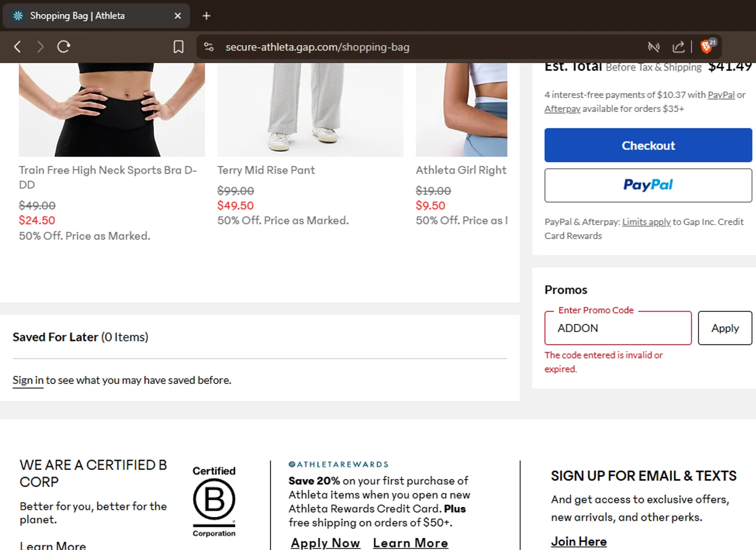The width and height of the screenshot is (756, 550).
Task: Click the Terry Mid Rise Pant title
Action: click(x=266, y=170)
